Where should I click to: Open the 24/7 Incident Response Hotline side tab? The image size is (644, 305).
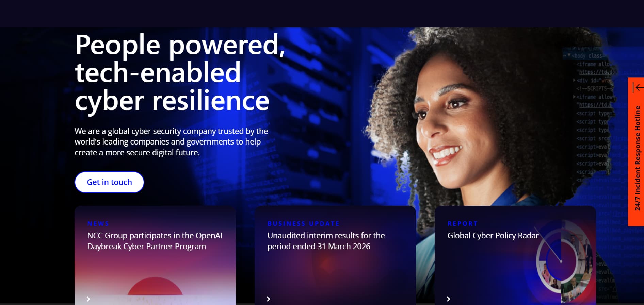(636, 152)
